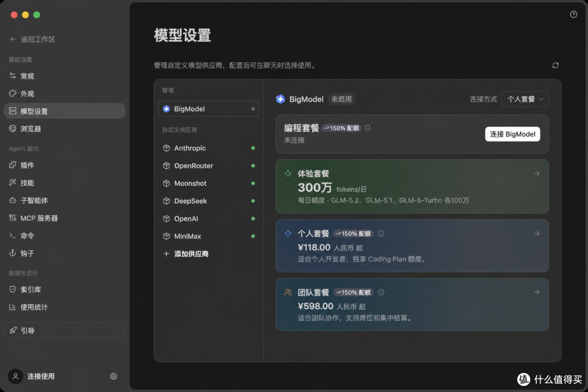Click the 使用统计 bar chart icon
This screenshot has height=392, width=588.
tap(13, 307)
